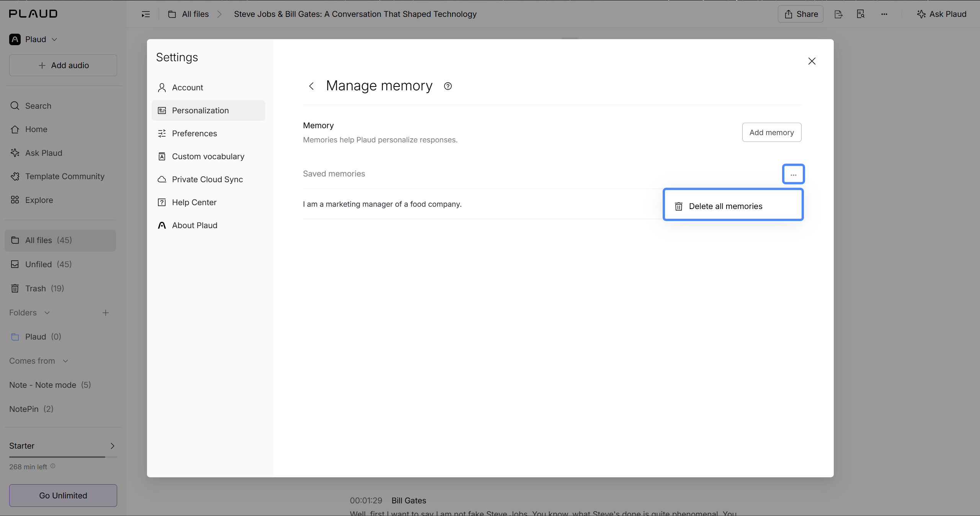
Task: Switch to Preferences settings
Action: [208, 134]
